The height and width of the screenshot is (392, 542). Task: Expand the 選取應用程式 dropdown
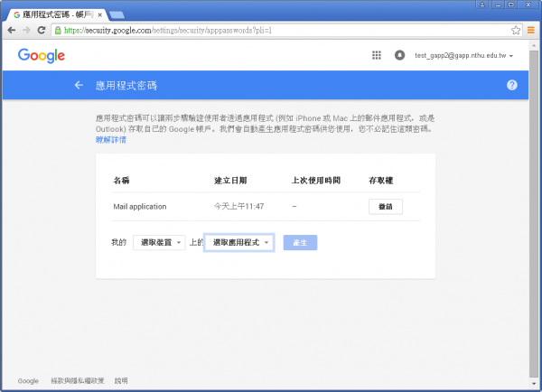239,243
